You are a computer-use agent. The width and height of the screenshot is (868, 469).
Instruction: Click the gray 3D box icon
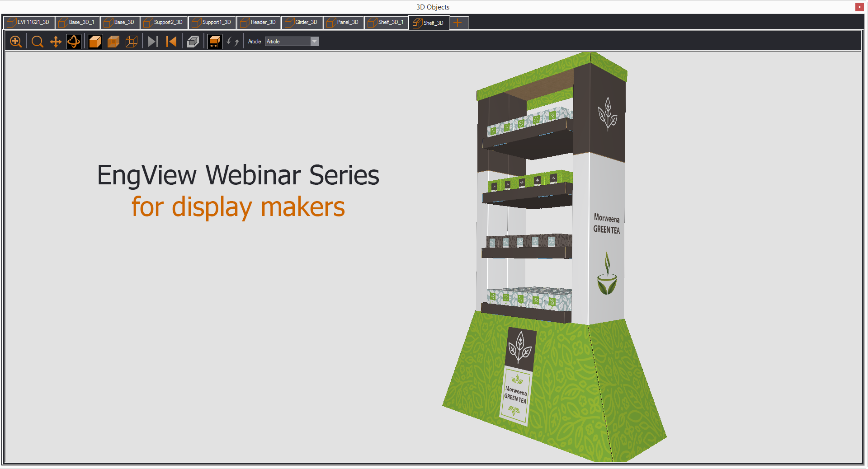pyautogui.click(x=193, y=42)
